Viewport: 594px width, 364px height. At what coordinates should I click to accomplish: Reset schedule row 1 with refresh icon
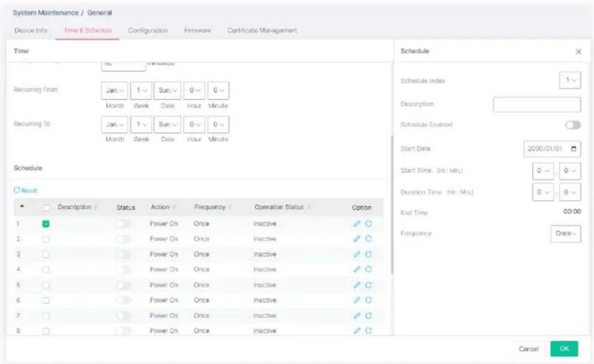[x=368, y=224]
